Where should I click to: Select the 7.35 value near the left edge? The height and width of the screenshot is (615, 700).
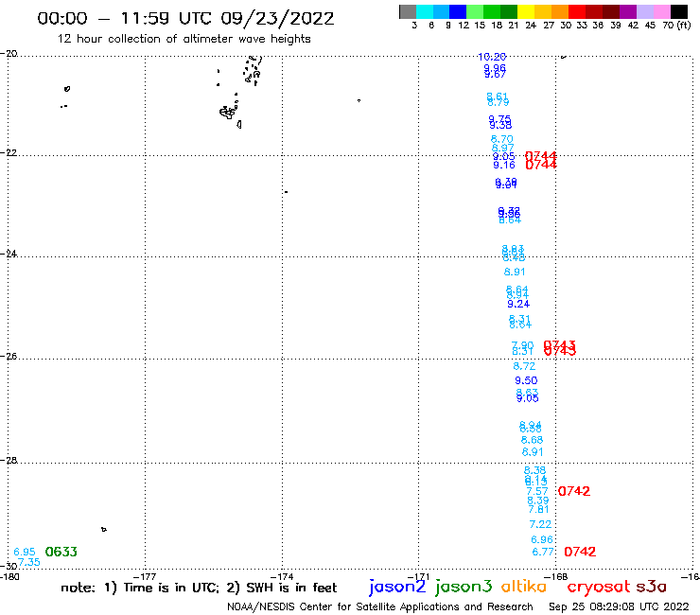(x=29, y=562)
